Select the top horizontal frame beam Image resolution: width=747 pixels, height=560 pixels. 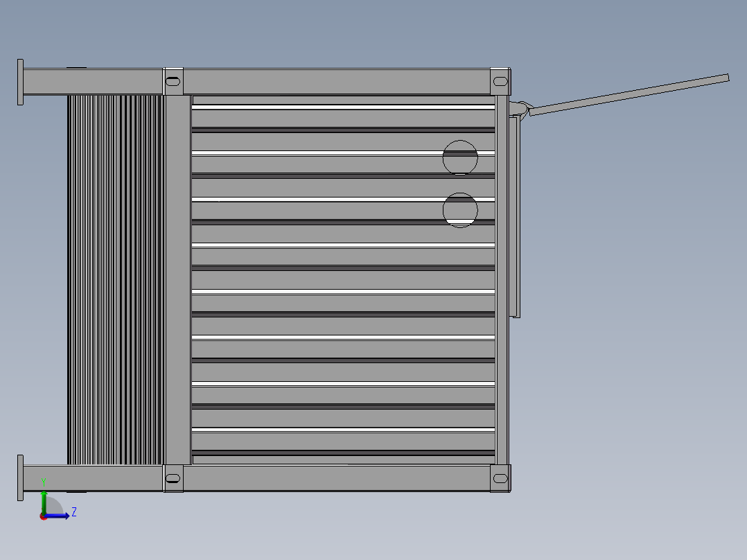pos(336,82)
